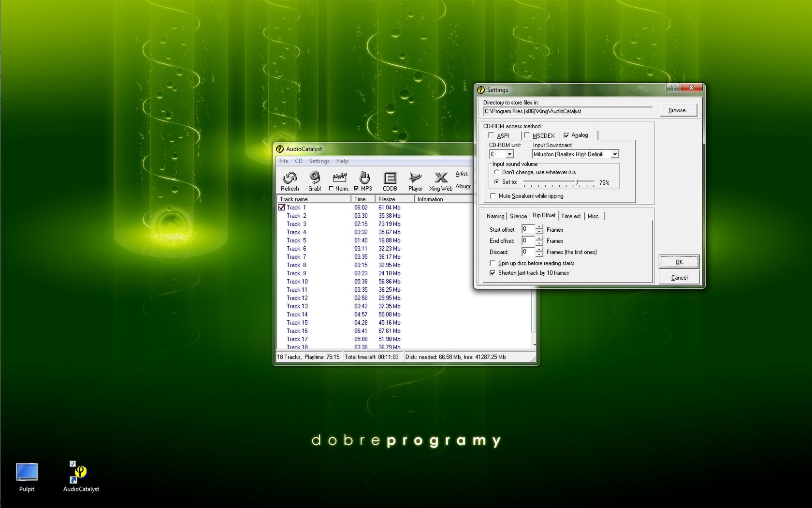
Task: Click the Start offset frames field
Action: pyautogui.click(x=528, y=229)
